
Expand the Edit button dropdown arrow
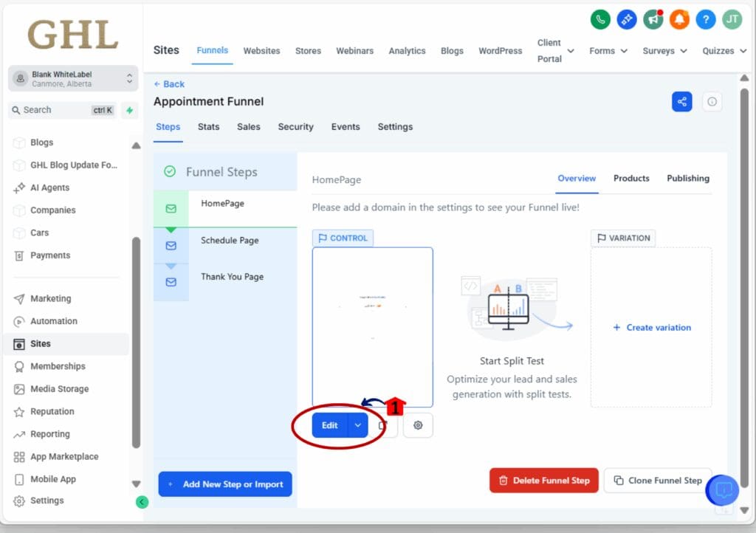coord(358,425)
